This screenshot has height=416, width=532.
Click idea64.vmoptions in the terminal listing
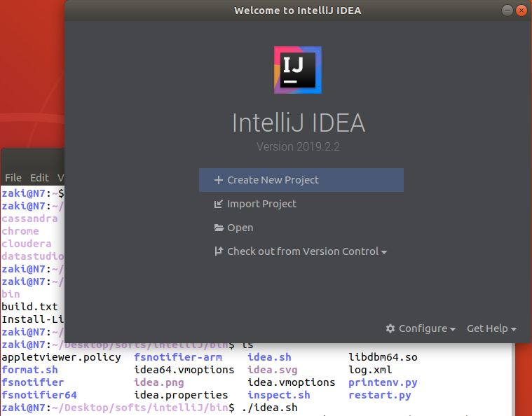pos(184,370)
